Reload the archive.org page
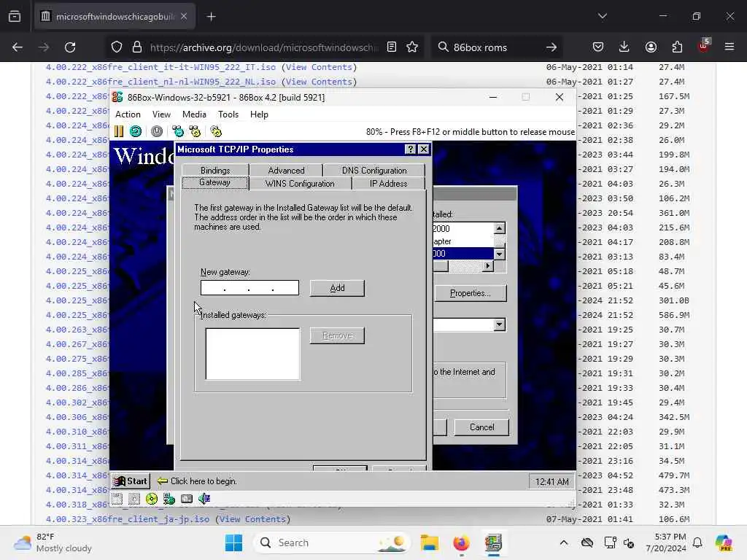 [70, 47]
